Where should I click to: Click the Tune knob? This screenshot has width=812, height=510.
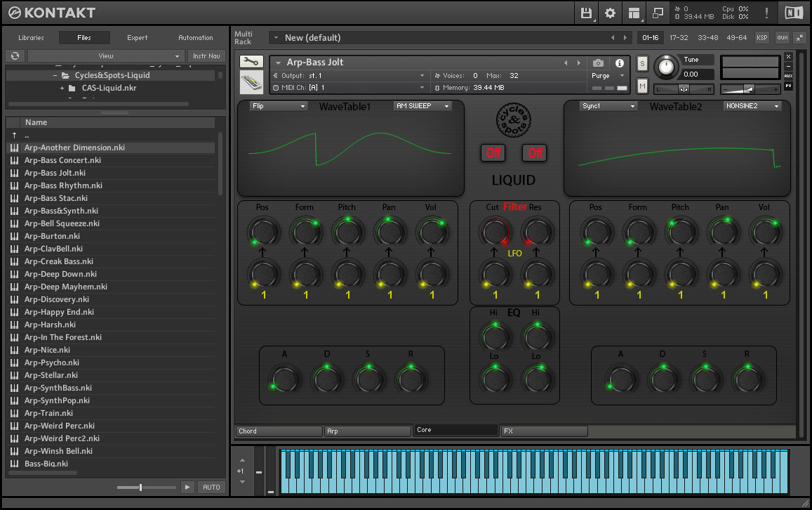point(666,66)
